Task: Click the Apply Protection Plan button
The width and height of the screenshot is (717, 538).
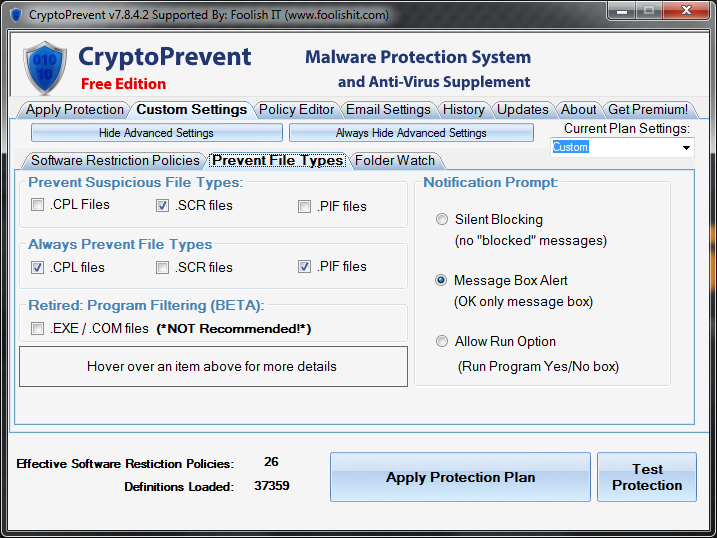Action: tap(460, 477)
